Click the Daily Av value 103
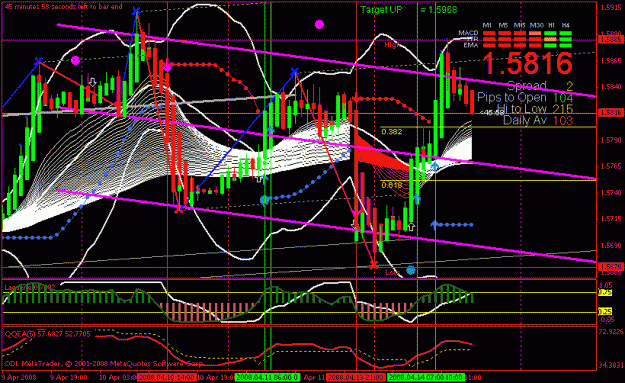Screen dimensions: 625x383 [563, 120]
